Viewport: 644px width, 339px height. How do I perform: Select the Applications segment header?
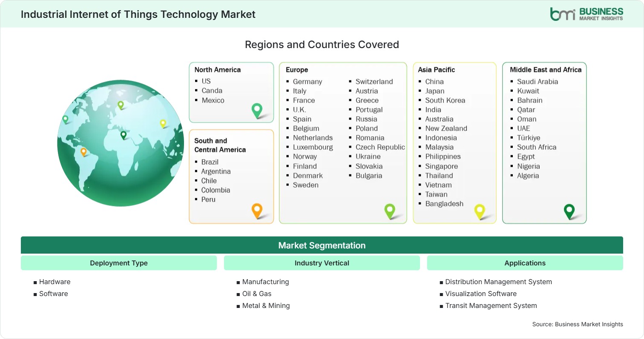click(525, 263)
